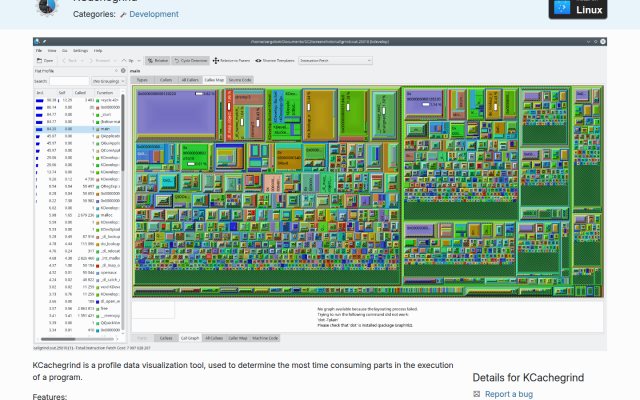Image resolution: width=640 pixels, height=400 pixels.
Task: Click the Up arrow toolbar button
Action: pyautogui.click(x=127, y=60)
